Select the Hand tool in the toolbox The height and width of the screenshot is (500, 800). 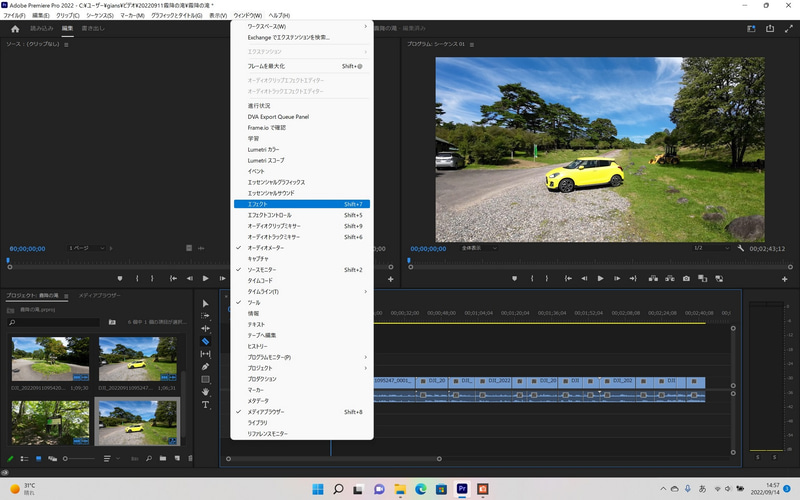205,392
